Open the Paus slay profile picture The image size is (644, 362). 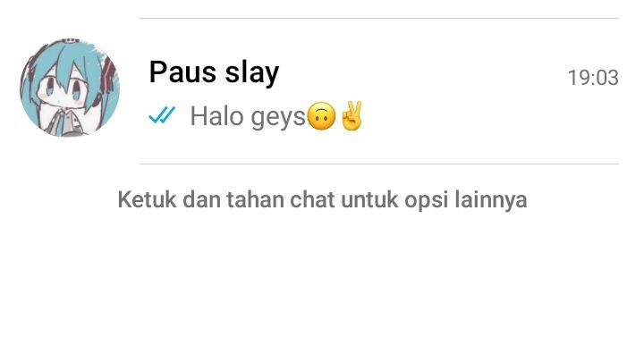pyautogui.click(x=70, y=88)
